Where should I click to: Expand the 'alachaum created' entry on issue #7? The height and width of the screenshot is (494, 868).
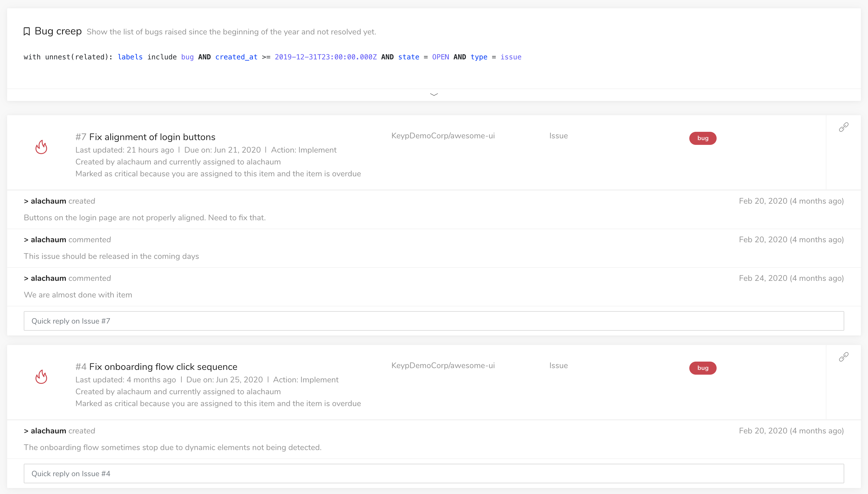pyautogui.click(x=59, y=201)
